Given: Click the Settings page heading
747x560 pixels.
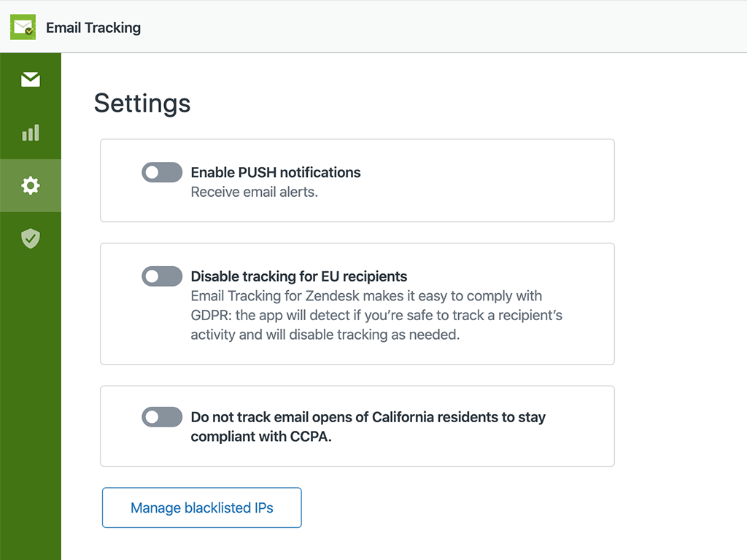Looking at the screenshot, I should coord(142,103).
